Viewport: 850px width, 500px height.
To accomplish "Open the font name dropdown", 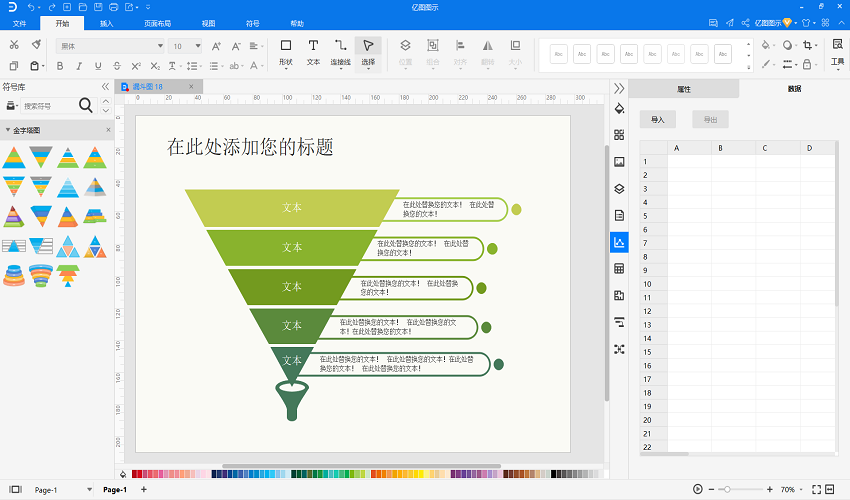I will (x=160, y=46).
